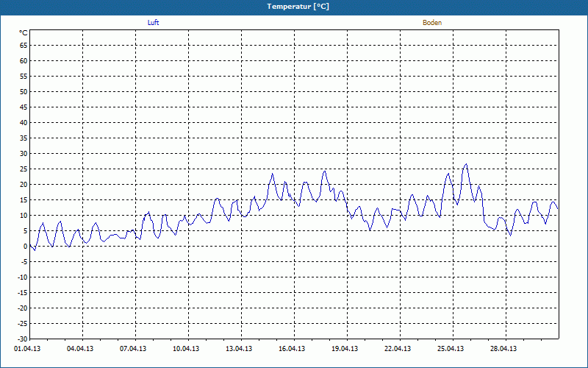
Task: Click y-axis value -25
Action: coord(22,324)
